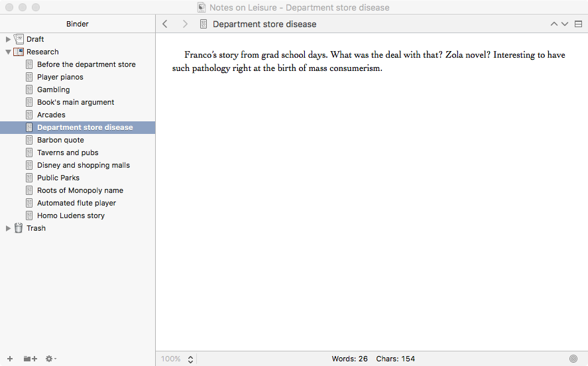Screen dimensions: 588x366
Task: Expand the Draft folder disclosure triangle
Action: point(8,39)
